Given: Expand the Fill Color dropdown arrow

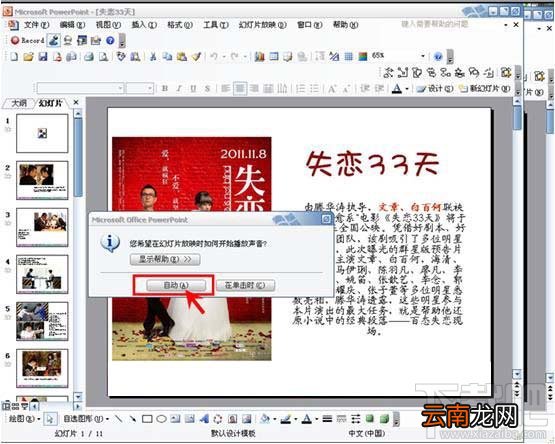Looking at the screenshot, I should pos(275,420).
